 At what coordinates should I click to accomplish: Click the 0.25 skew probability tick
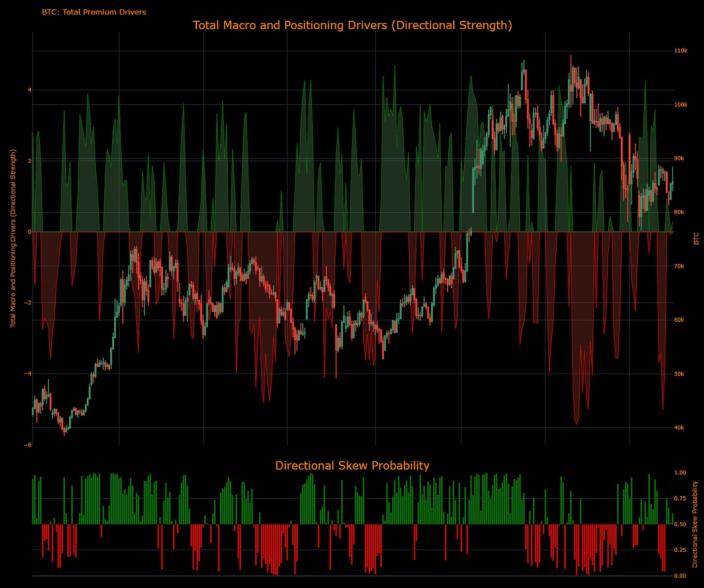coord(680,550)
